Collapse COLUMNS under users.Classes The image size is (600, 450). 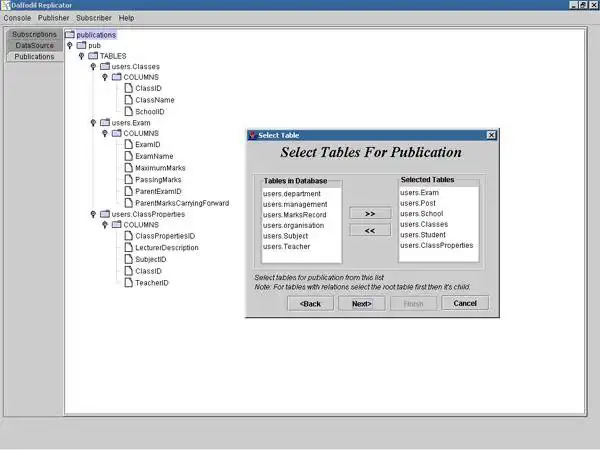click(105, 77)
